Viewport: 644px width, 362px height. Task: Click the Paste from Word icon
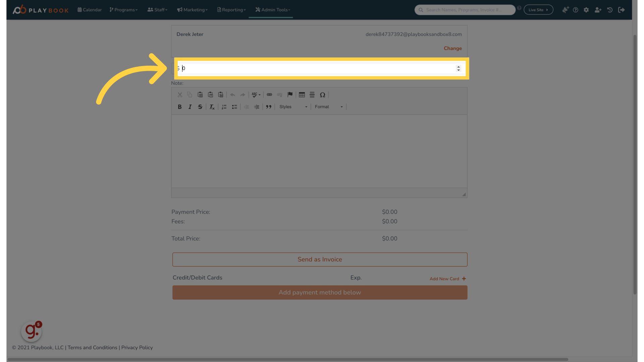[221, 95]
